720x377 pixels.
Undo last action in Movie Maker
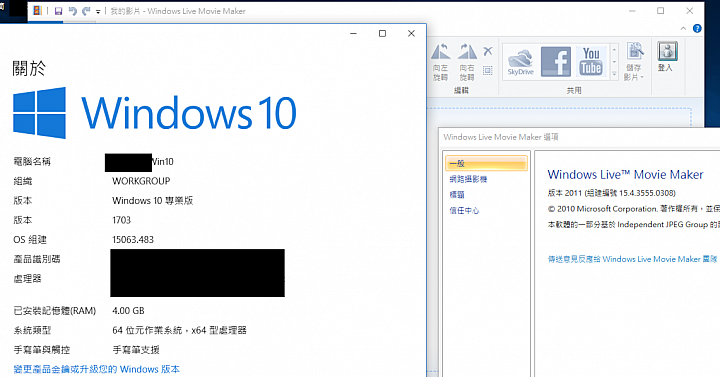[x=73, y=11]
